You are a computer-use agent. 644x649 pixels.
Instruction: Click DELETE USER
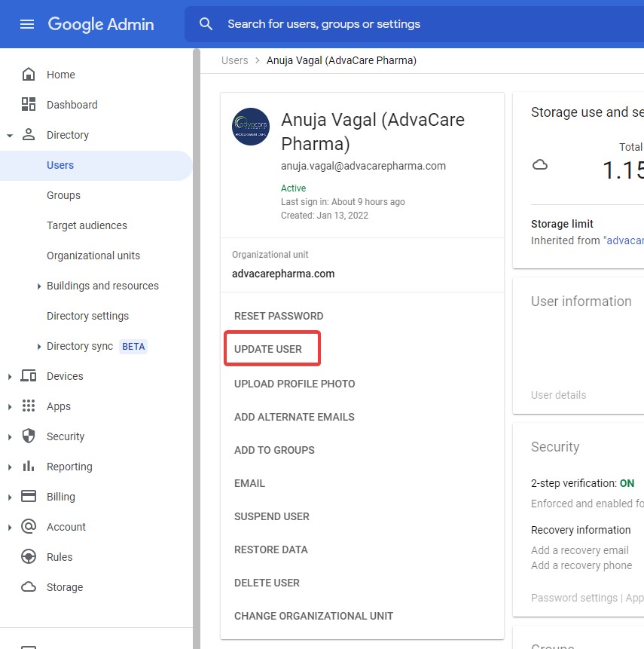click(267, 583)
